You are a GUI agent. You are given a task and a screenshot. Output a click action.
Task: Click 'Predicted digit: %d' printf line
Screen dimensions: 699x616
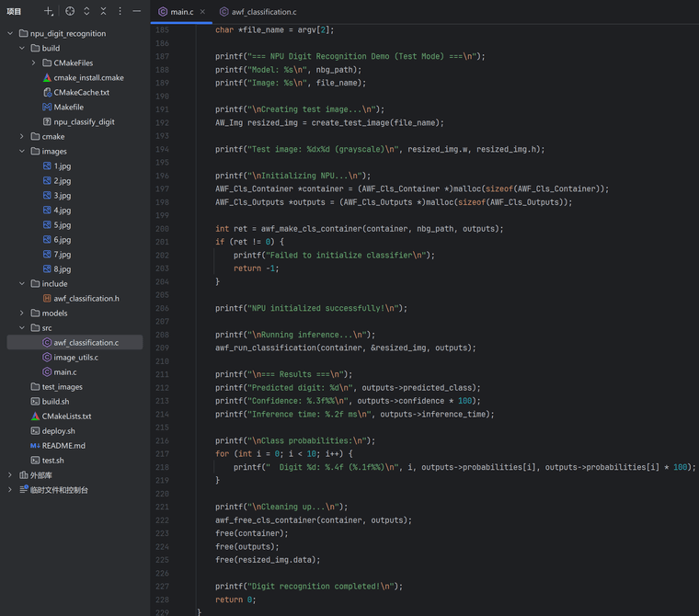point(348,388)
